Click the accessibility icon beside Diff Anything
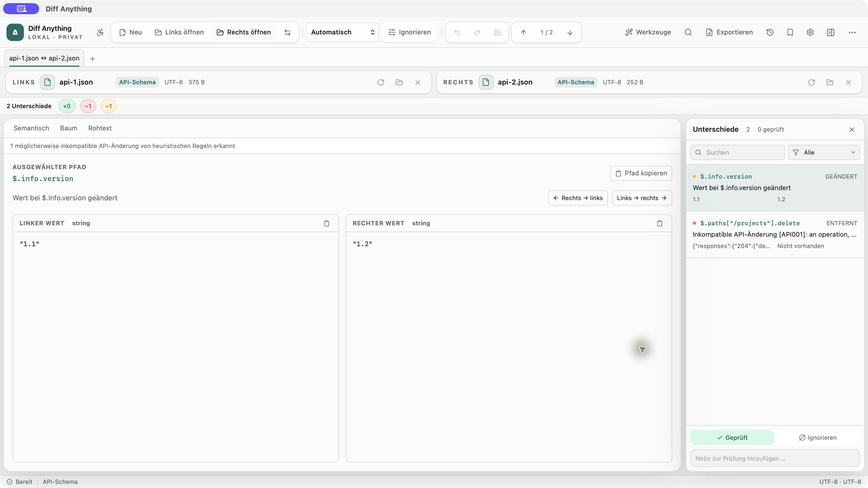 100,32
